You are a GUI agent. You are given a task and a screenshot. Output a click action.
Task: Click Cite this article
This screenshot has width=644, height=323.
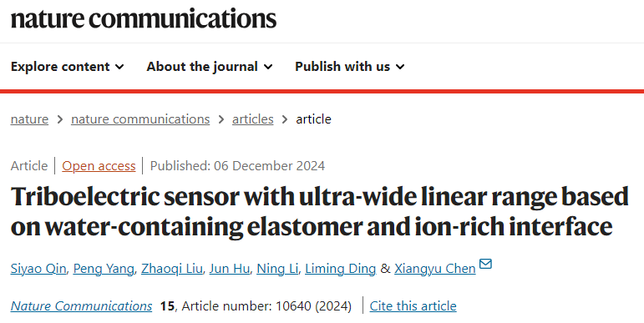[413, 305]
